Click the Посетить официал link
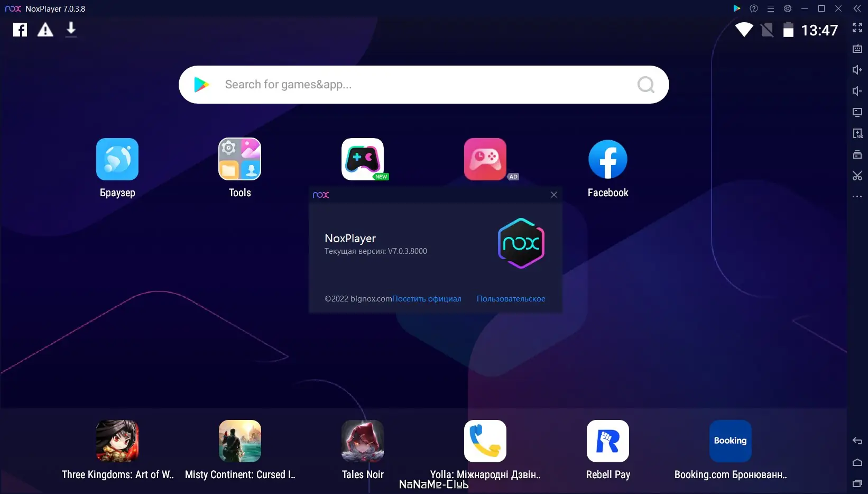This screenshot has height=494, width=868. [x=427, y=299]
